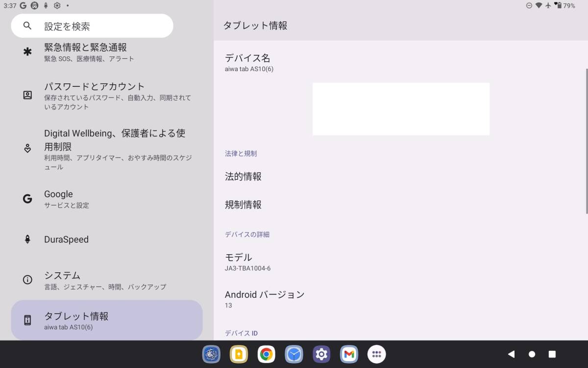The image size is (588, 368).
Task: Click the right panel scrollbar
Action: [587, 141]
